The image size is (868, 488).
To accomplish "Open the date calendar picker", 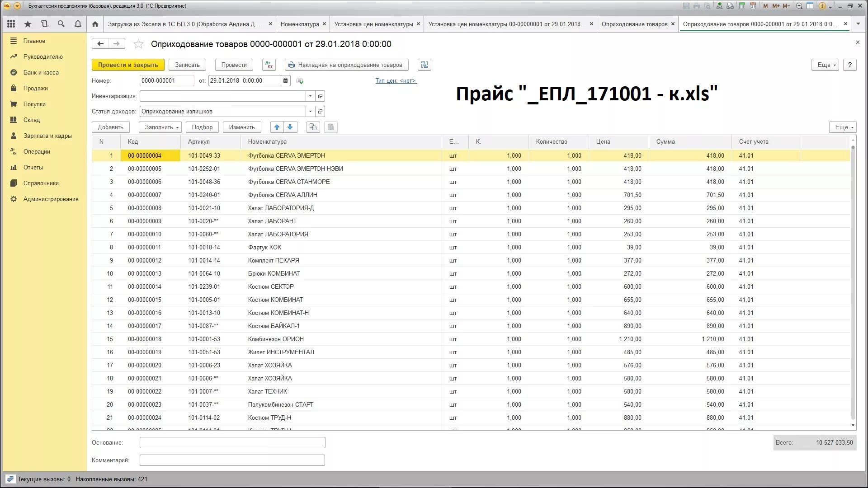I will [285, 80].
